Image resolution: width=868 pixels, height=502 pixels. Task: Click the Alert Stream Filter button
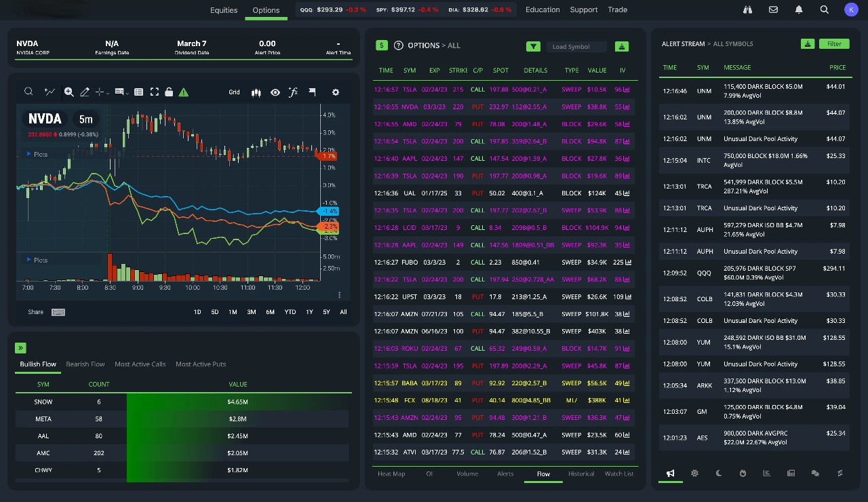(834, 44)
